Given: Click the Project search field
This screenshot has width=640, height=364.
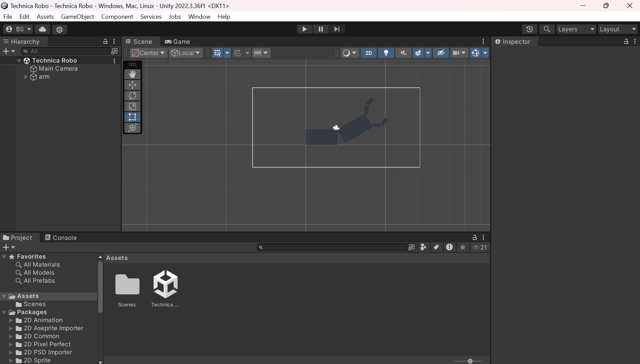Looking at the screenshot, I should click(x=332, y=247).
